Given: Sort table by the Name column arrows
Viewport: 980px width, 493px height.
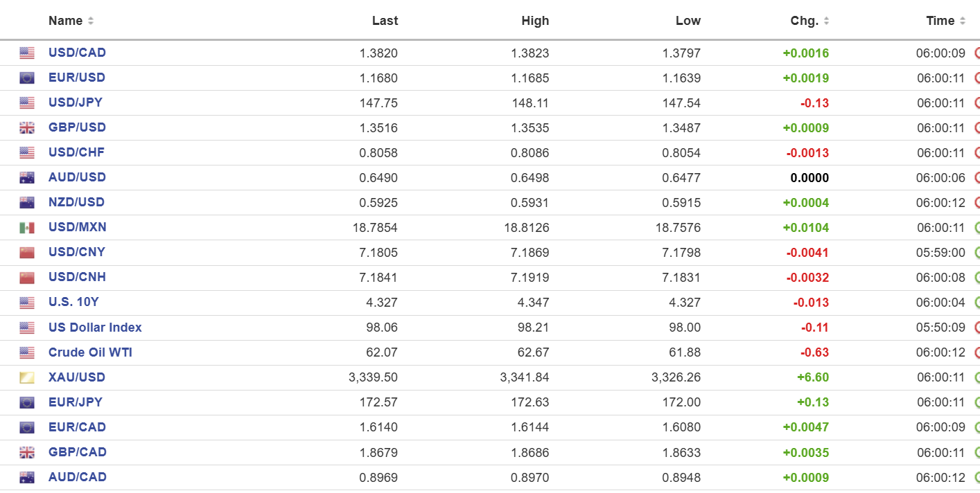Looking at the screenshot, I should click(91, 21).
